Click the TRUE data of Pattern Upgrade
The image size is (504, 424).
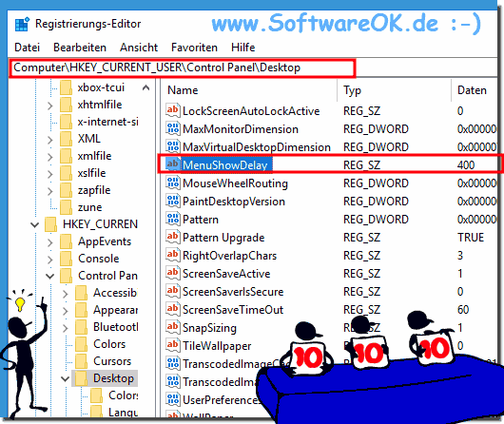click(x=471, y=238)
